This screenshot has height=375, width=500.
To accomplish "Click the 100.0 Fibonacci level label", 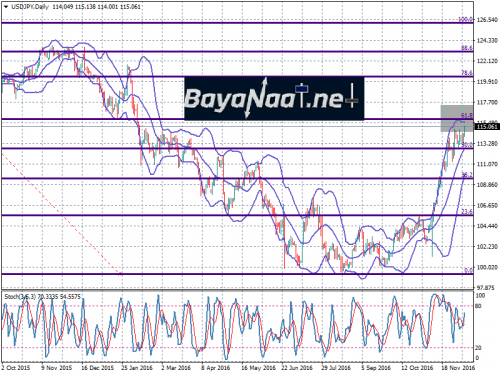I will click(x=466, y=19).
